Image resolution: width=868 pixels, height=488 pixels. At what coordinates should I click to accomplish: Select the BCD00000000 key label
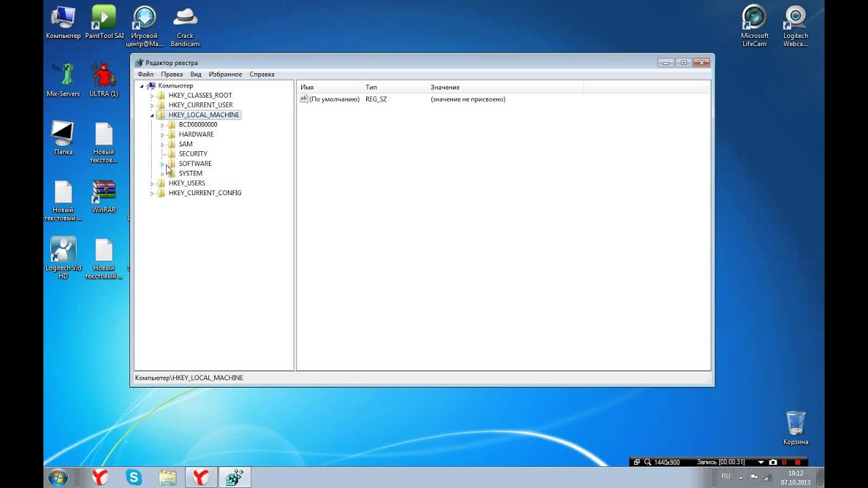(x=198, y=125)
